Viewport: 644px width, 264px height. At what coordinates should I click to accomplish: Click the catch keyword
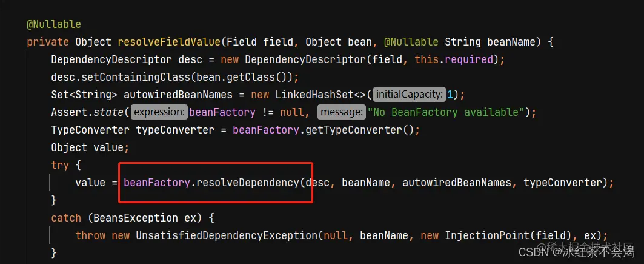click(x=65, y=218)
